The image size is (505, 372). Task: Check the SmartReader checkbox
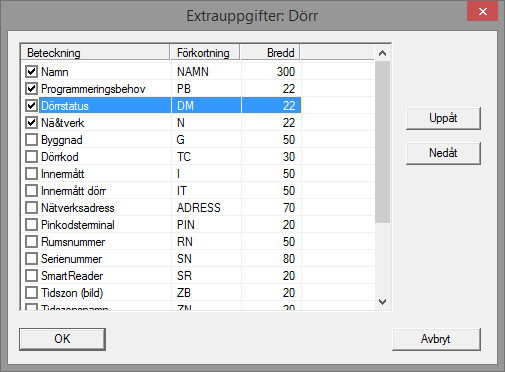31,276
